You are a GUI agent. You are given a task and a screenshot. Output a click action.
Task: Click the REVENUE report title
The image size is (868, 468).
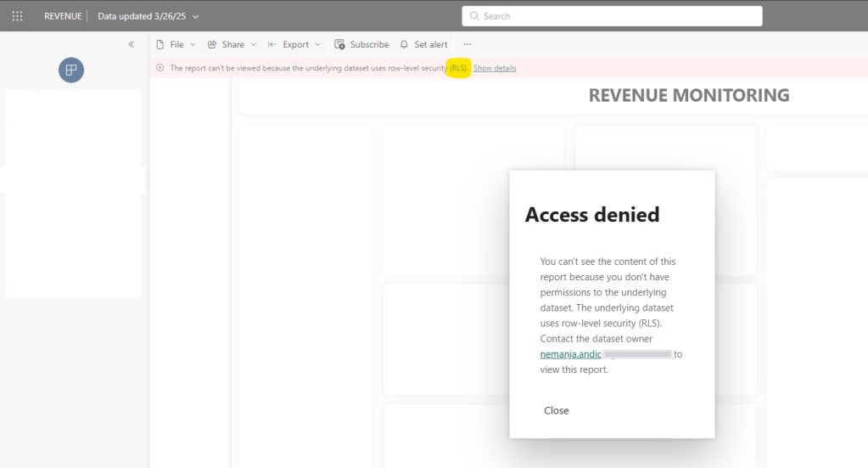coord(63,16)
